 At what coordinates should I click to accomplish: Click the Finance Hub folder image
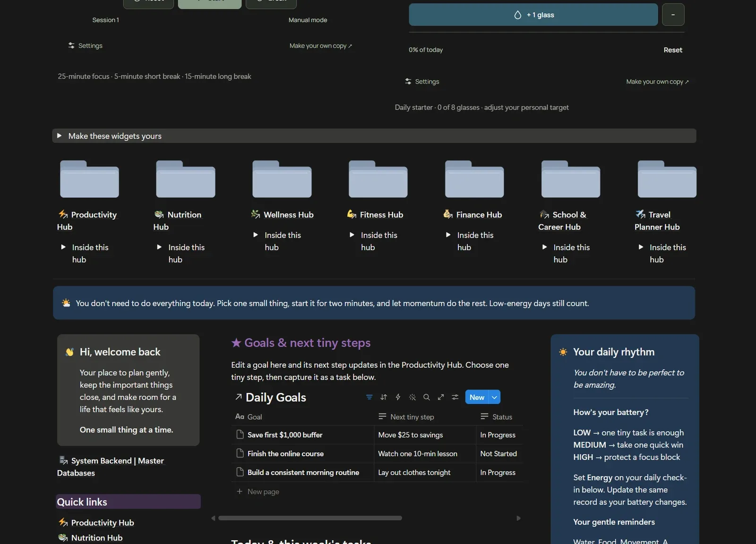[x=474, y=179]
